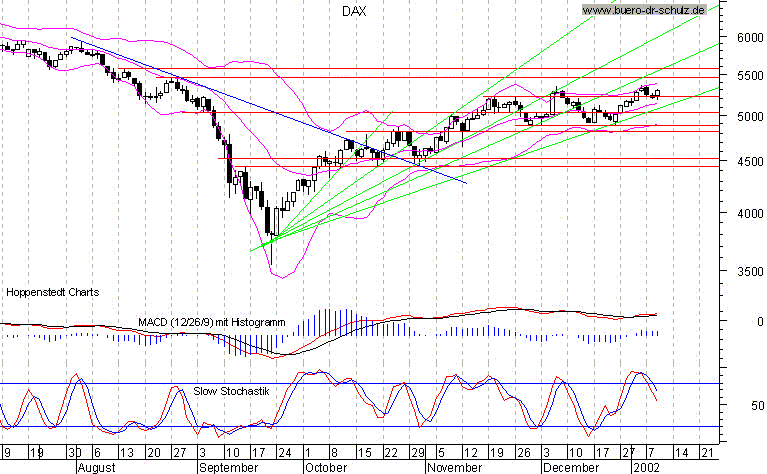Open the www.buero-dr-schulz.de link
The width and height of the screenshot is (767, 474).
(644, 10)
